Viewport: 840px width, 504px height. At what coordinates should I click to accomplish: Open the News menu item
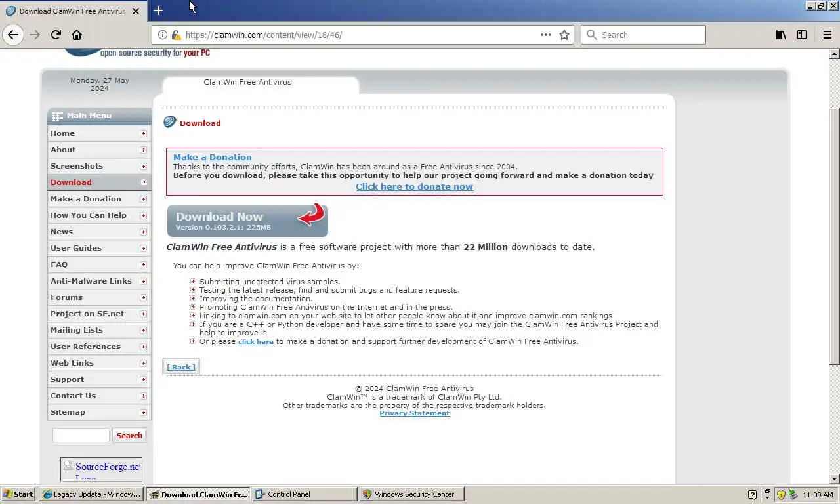coord(99,232)
